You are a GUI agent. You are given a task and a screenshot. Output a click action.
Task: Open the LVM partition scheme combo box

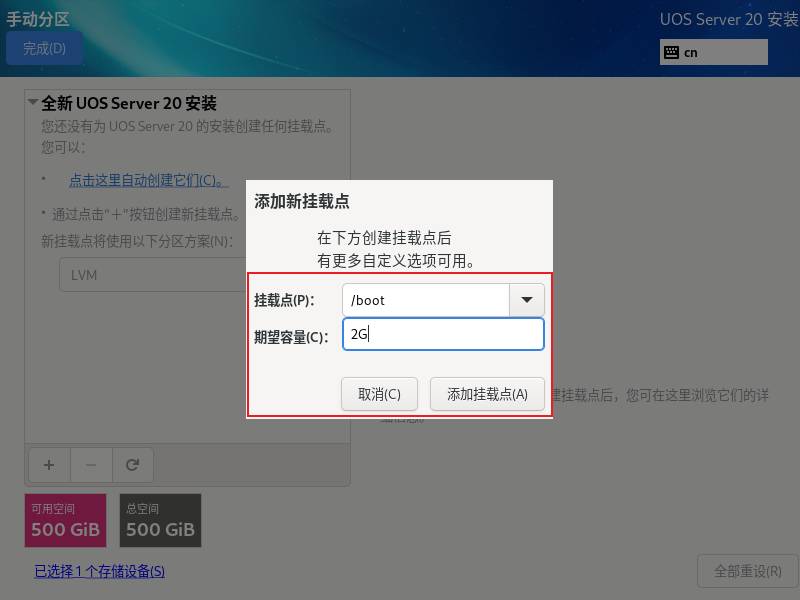[153, 275]
